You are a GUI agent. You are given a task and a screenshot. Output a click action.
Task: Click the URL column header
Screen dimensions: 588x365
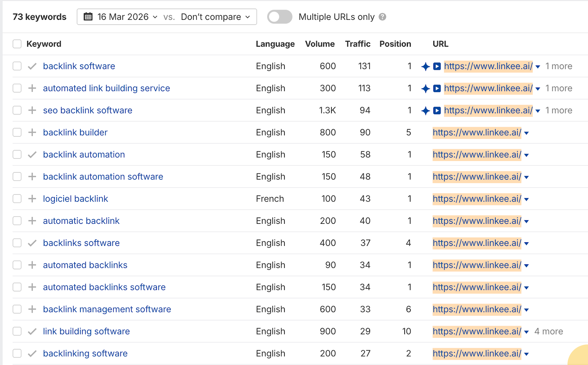point(440,44)
